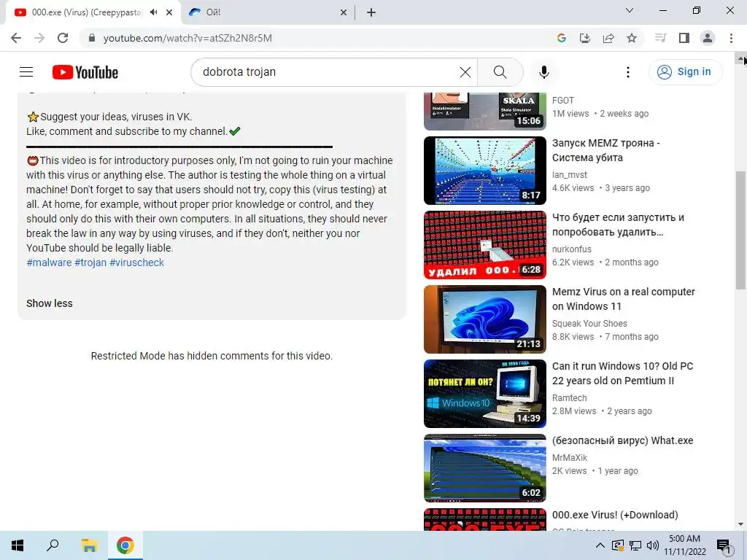This screenshot has width=747, height=560.
Task: Open Chrome three-dot menu
Action: [x=731, y=38]
